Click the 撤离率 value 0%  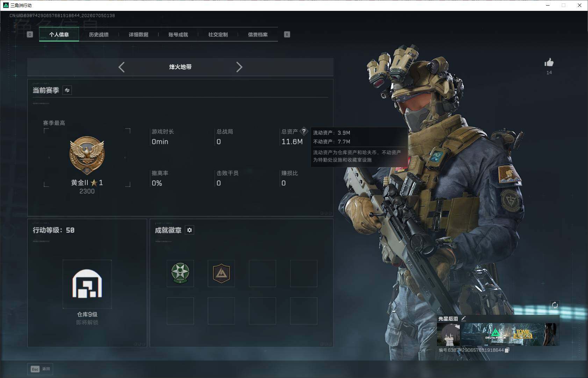click(157, 183)
